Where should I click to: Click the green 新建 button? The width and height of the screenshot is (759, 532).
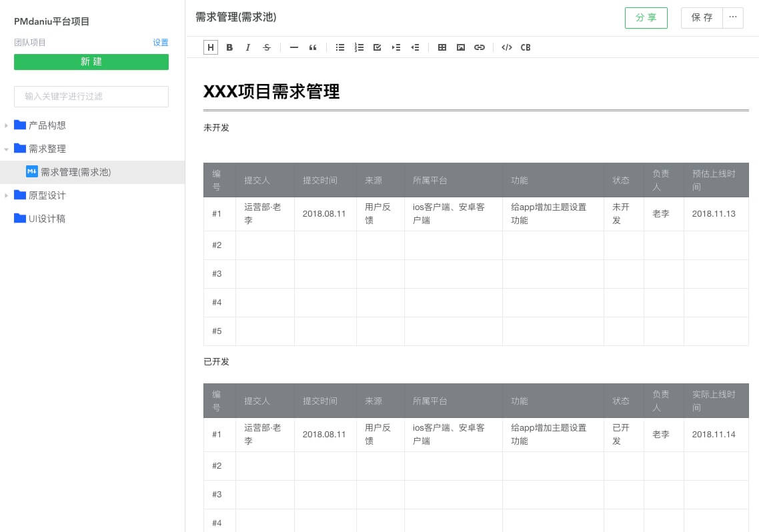coord(91,62)
